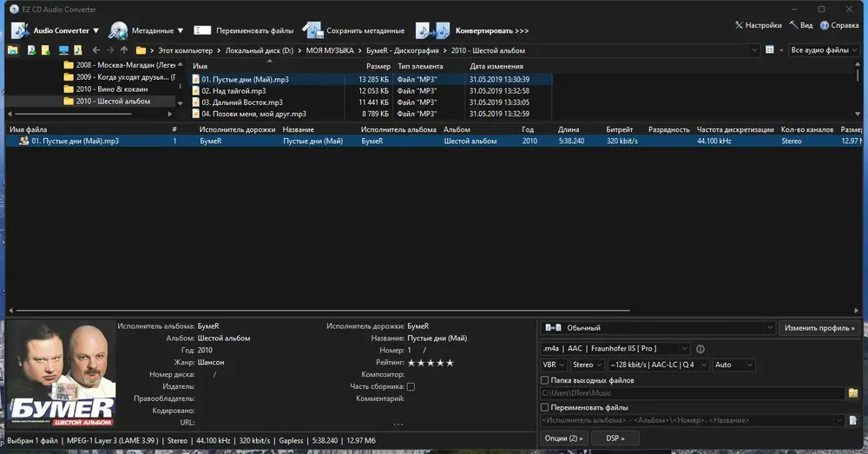Click the Метаданные disc icon
868x454 pixels.
click(118, 30)
